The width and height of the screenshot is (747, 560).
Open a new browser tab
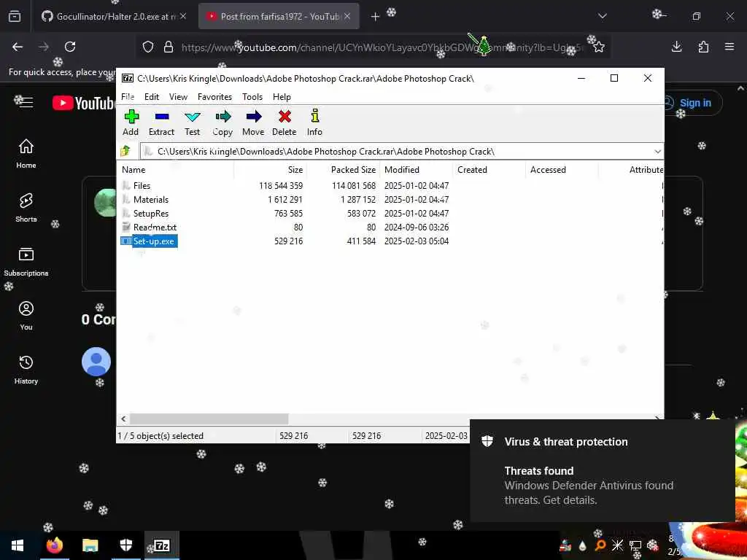click(375, 17)
